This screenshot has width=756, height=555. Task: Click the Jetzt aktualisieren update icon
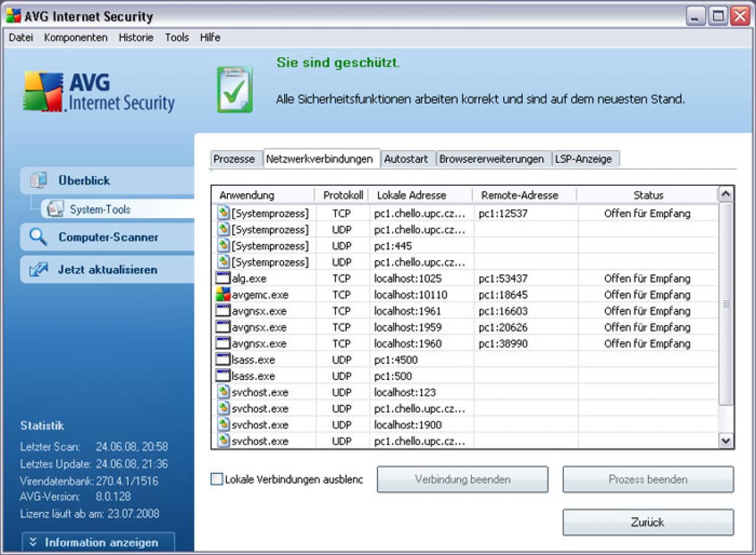point(38,270)
